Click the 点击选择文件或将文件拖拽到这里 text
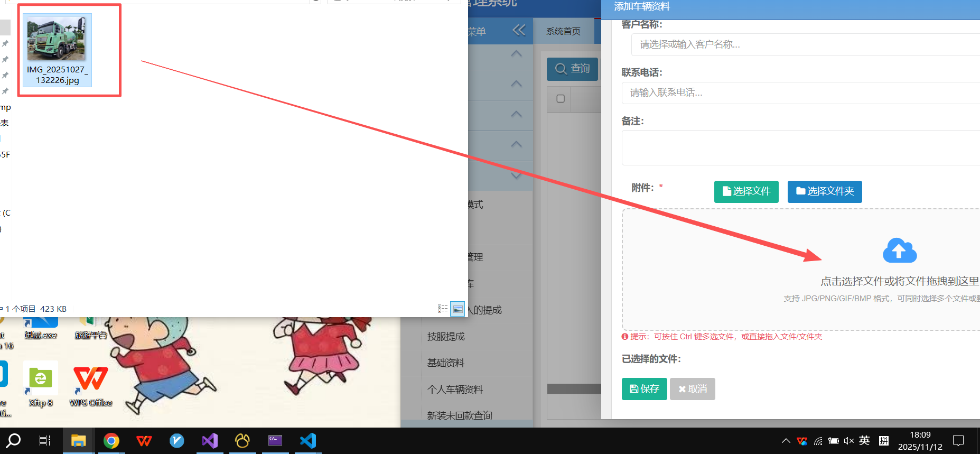 [899, 281]
